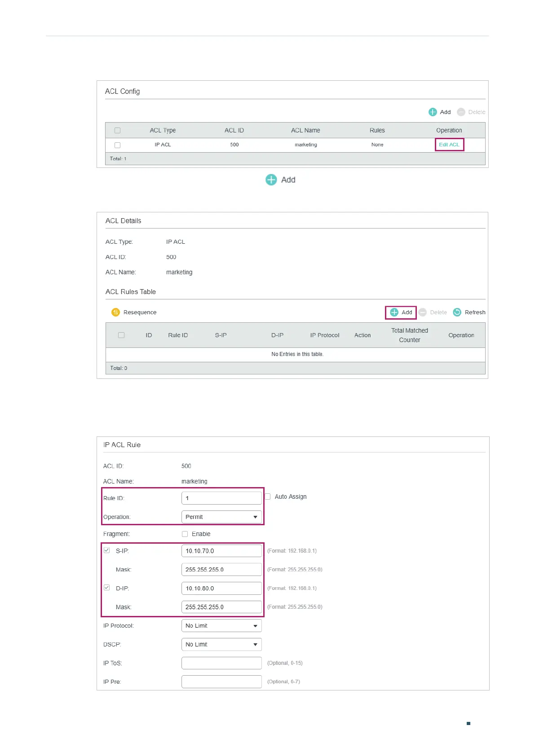The height and width of the screenshot is (756, 535).
Task: Open the Operation Permit dropdown
Action: click(221, 517)
